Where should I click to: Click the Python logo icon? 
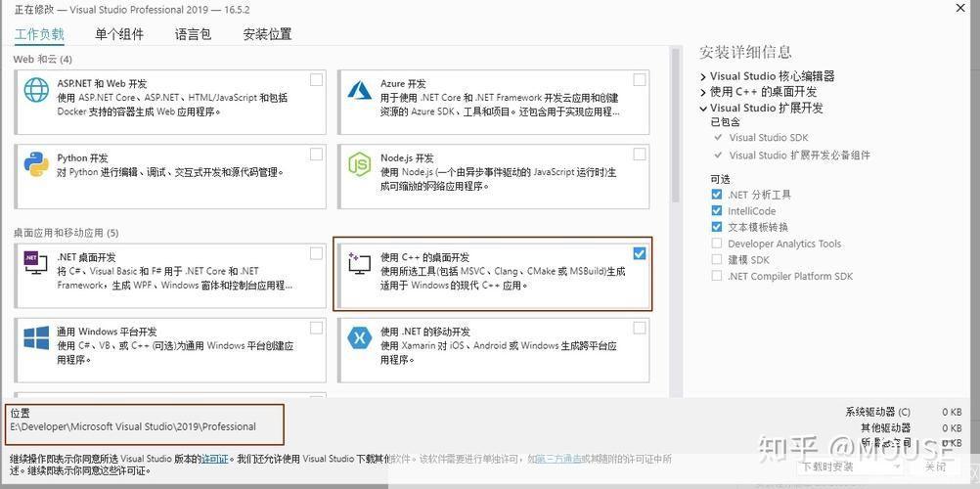(x=36, y=164)
